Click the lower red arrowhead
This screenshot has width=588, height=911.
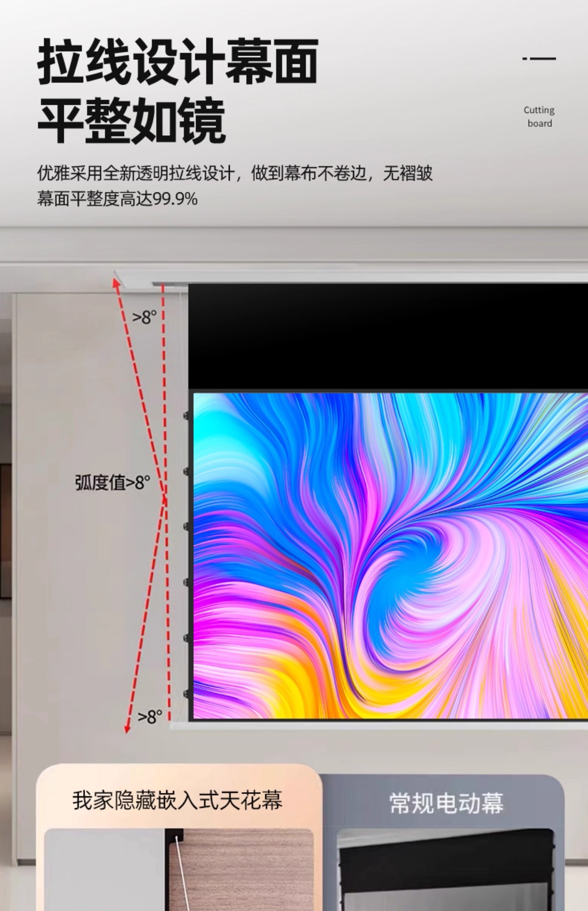pos(127,729)
